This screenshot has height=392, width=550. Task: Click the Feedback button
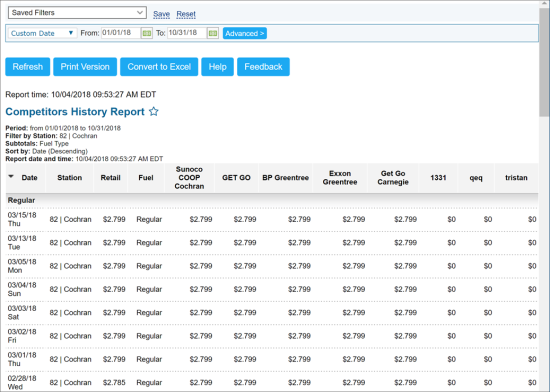263,67
